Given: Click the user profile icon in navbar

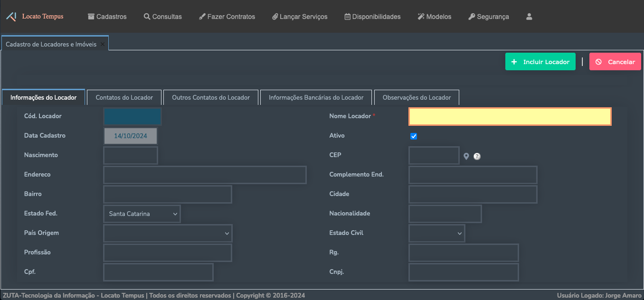Looking at the screenshot, I should [529, 17].
